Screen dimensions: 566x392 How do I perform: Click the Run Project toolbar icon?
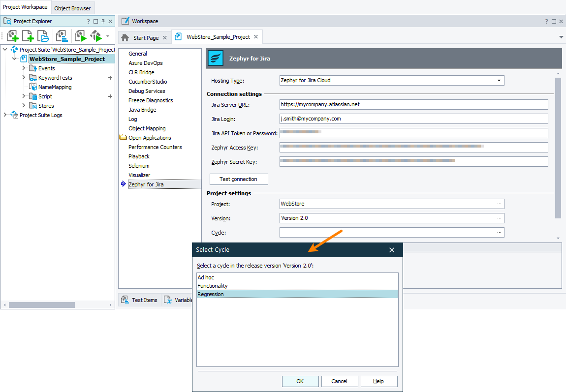point(80,36)
